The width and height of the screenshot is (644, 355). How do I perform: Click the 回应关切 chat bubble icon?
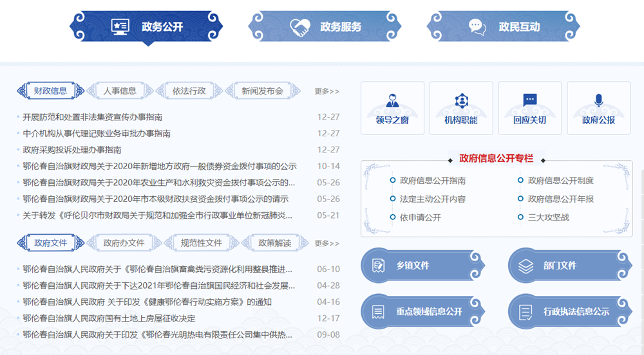pyautogui.click(x=529, y=100)
